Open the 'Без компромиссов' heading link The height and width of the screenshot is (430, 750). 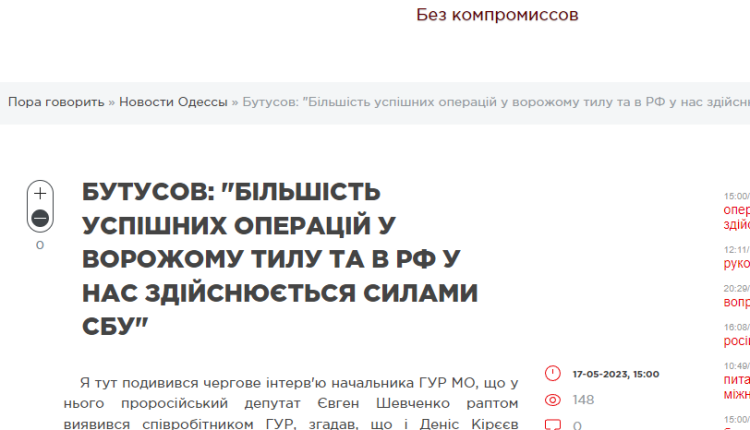497,15
